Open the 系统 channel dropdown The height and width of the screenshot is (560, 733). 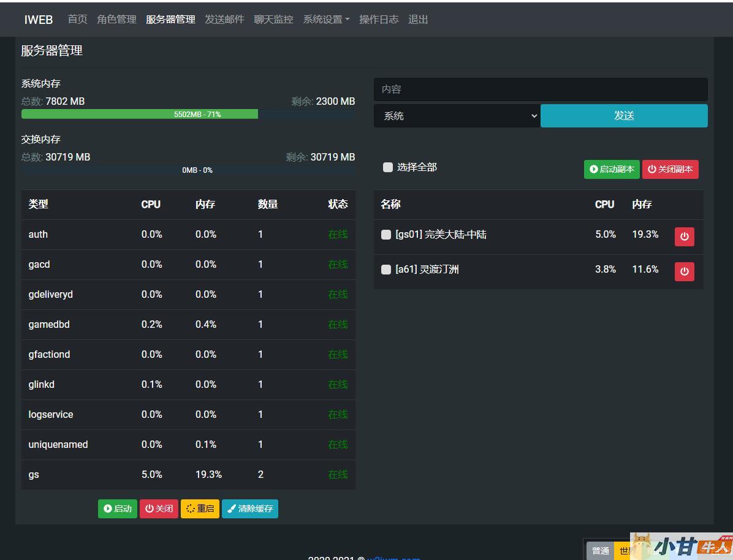(x=457, y=116)
